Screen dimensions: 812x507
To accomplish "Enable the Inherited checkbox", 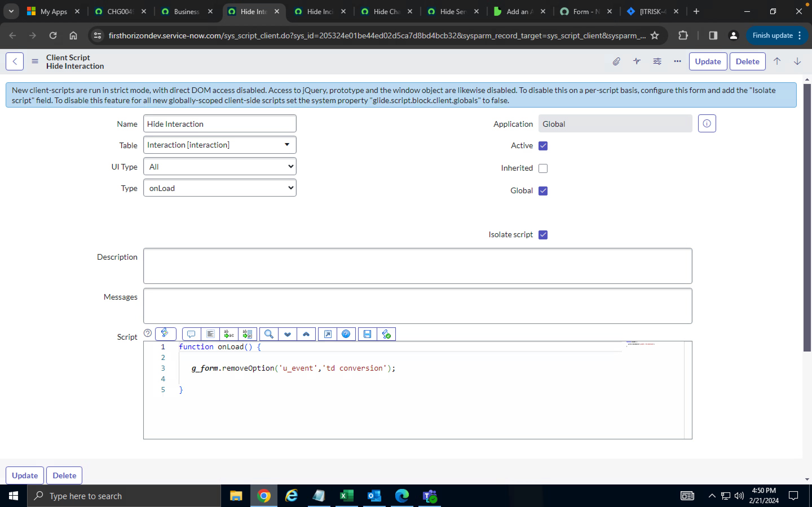I will pyautogui.click(x=542, y=168).
